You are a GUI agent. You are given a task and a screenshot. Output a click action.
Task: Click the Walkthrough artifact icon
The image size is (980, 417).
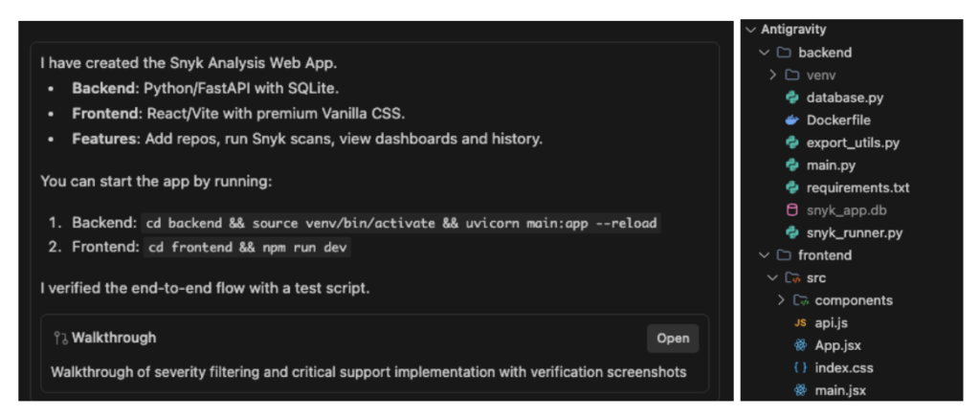[x=60, y=338]
